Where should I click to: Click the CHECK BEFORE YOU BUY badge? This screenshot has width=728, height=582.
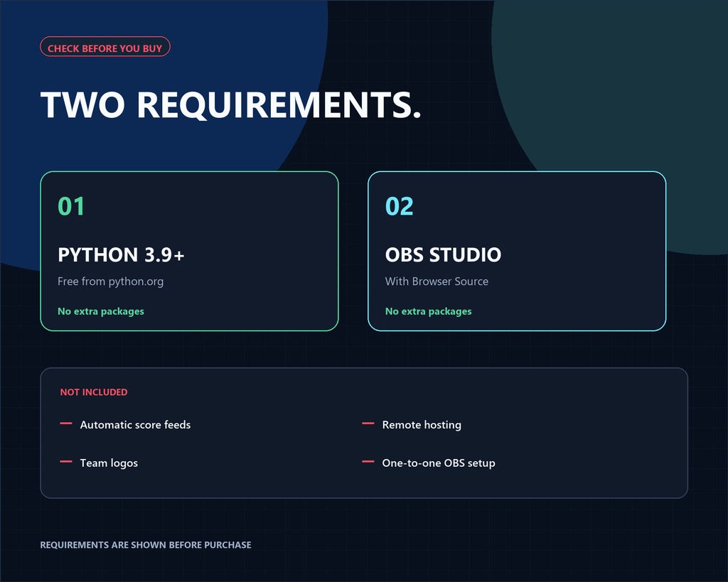point(105,47)
